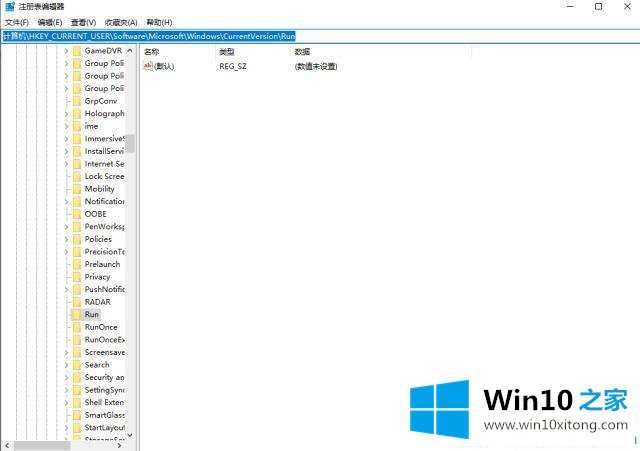
Task: Click the Lock Scree folder icon
Action: pyautogui.click(x=77, y=176)
